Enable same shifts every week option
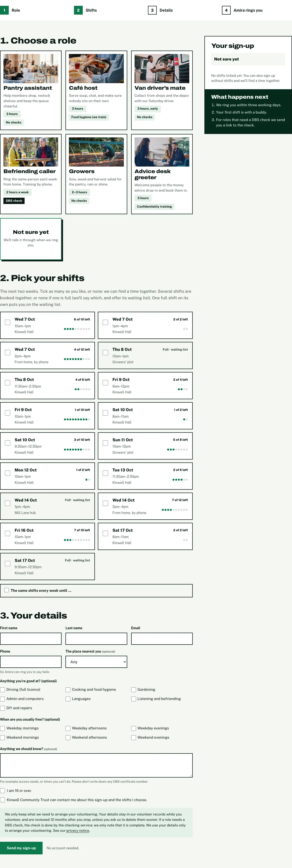292x868 pixels. pyautogui.click(x=6, y=590)
